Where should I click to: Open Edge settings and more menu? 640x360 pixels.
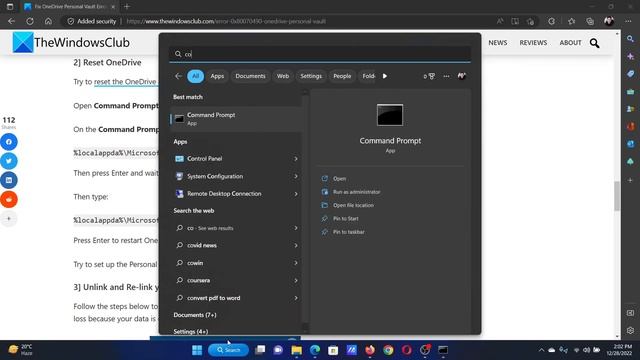coord(628,21)
